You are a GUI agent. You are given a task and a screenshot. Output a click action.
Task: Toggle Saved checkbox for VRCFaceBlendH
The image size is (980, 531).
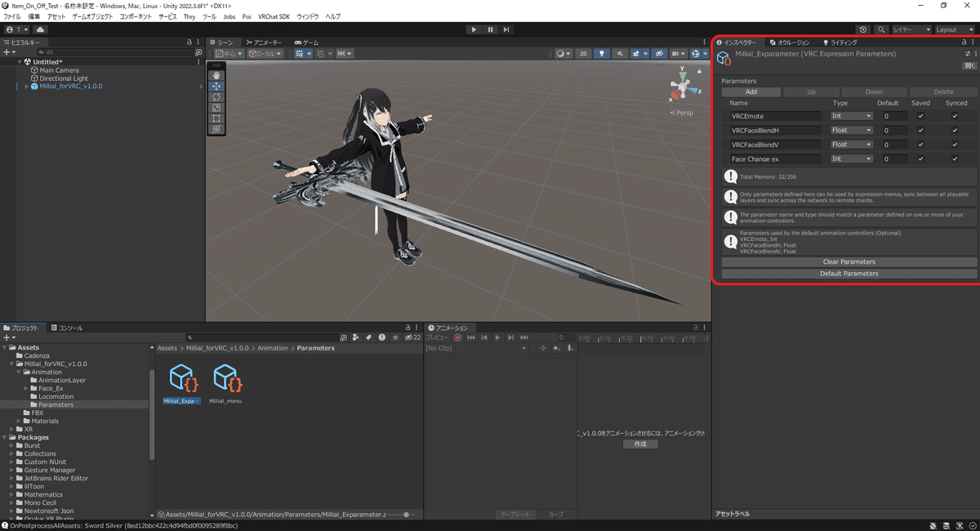(920, 130)
